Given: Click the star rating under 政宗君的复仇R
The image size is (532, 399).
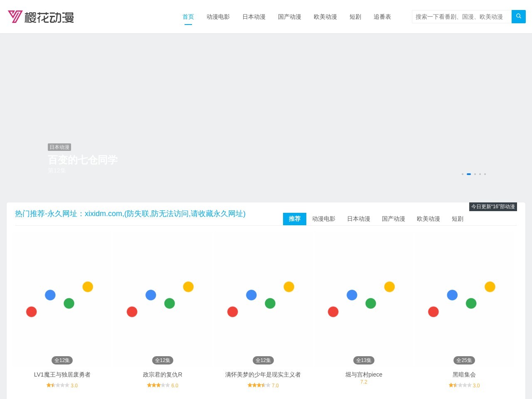Looking at the screenshot, I should (158, 385).
